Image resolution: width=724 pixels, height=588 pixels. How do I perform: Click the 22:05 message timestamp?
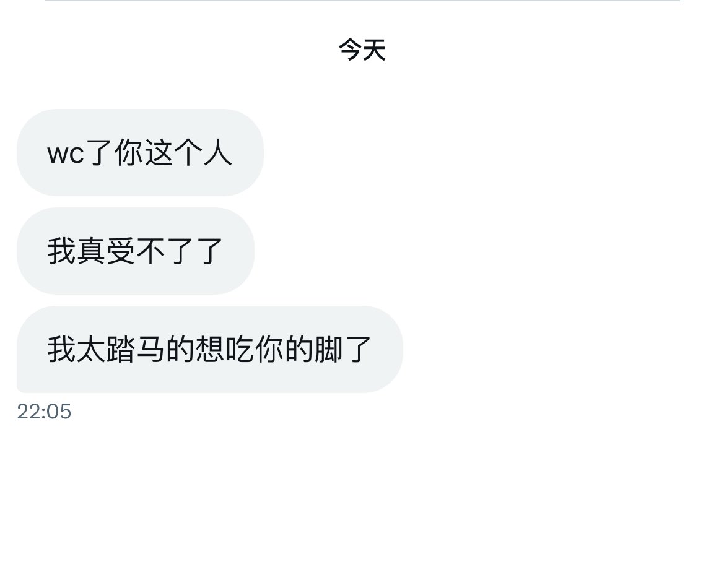(45, 411)
